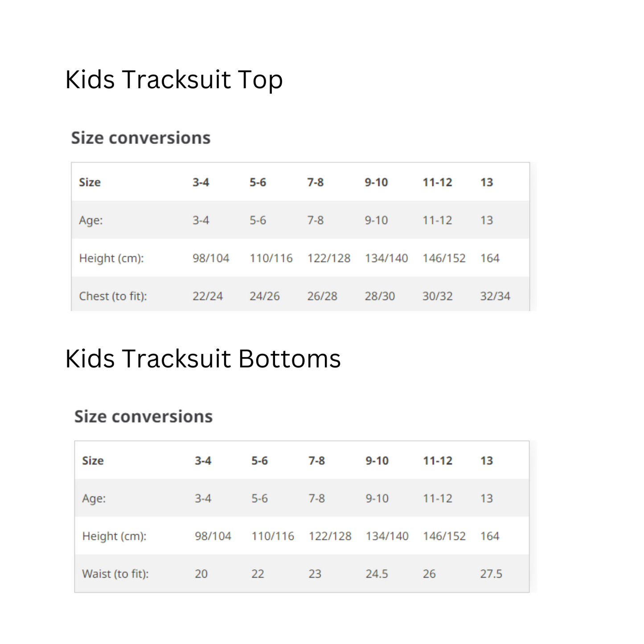This screenshot has width=644, height=644.
Task: Click chest value 22/24
Action: [207, 296]
